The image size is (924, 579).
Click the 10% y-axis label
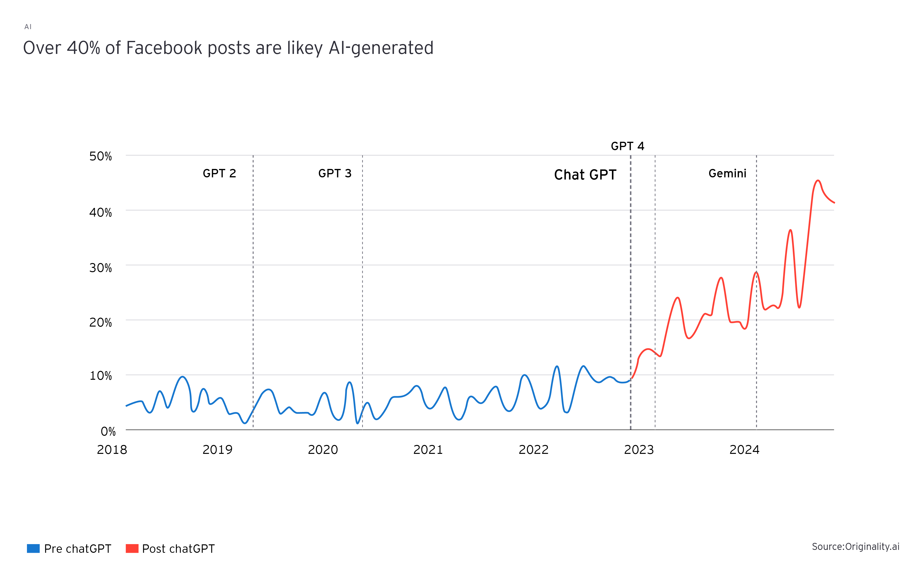[100, 376]
